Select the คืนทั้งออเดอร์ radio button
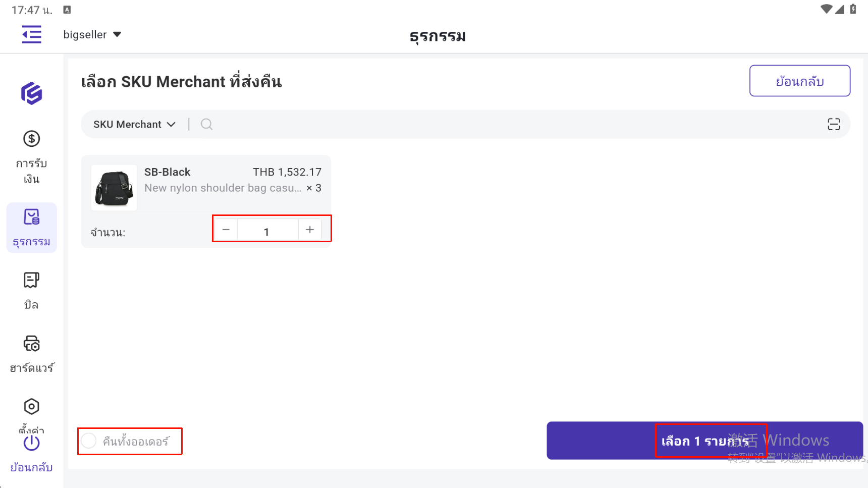The image size is (868, 488). pos(89,441)
